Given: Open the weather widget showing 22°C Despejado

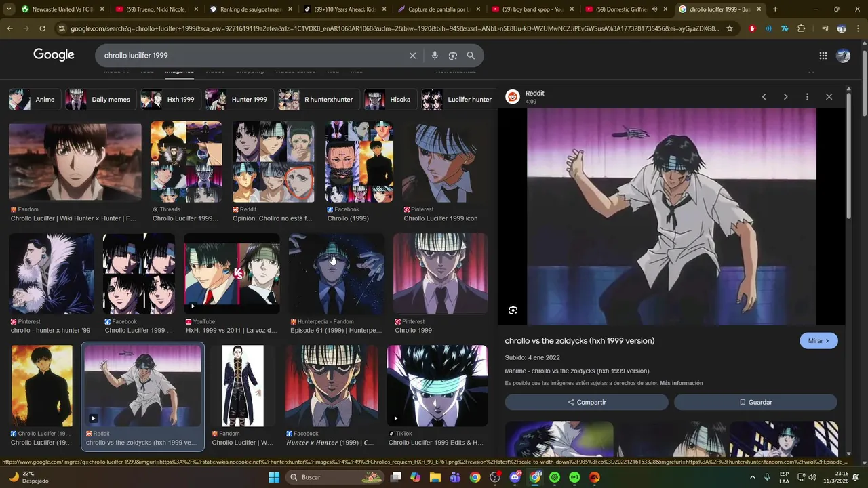Looking at the screenshot, I should coord(30,477).
